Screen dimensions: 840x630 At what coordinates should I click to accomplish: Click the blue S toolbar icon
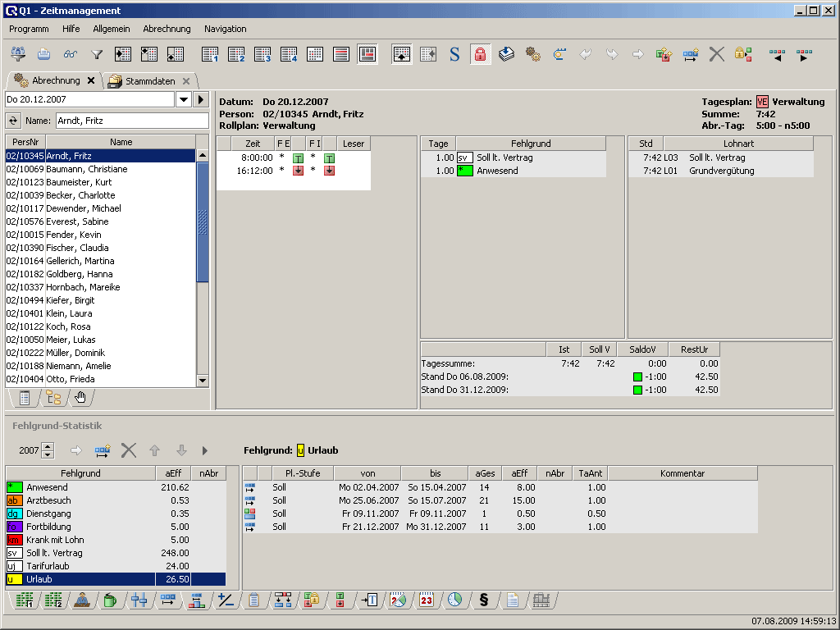pos(454,55)
